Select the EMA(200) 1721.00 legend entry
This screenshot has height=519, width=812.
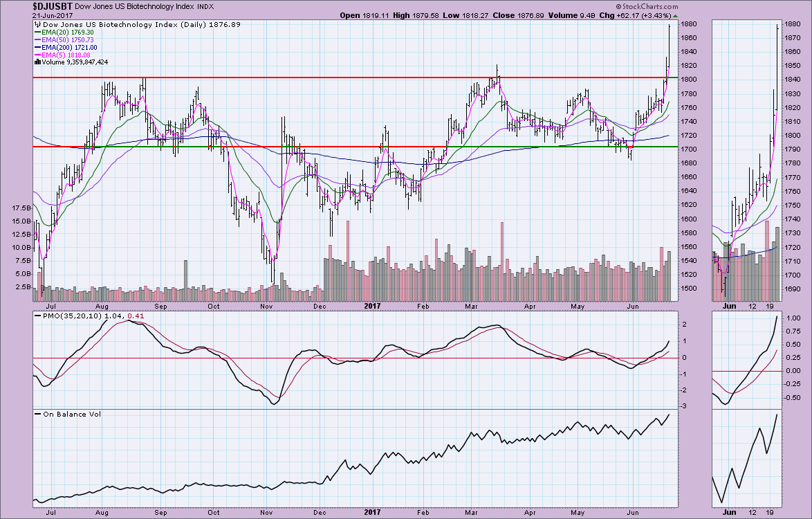[x=69, y=47]
